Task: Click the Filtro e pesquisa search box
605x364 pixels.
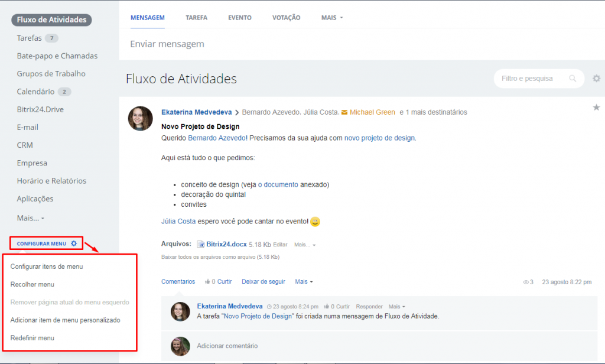Action: 539,79
